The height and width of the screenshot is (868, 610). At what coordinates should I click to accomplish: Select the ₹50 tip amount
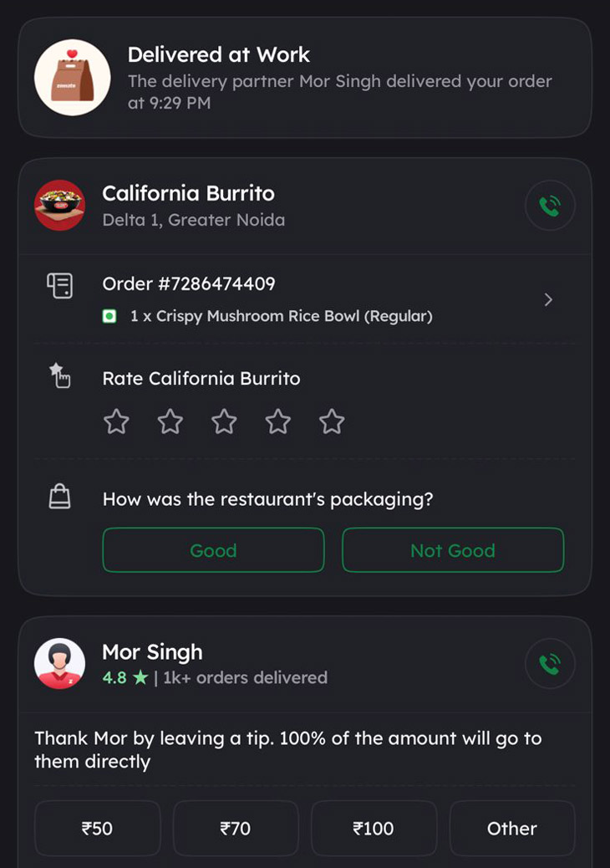coord(97,829)
